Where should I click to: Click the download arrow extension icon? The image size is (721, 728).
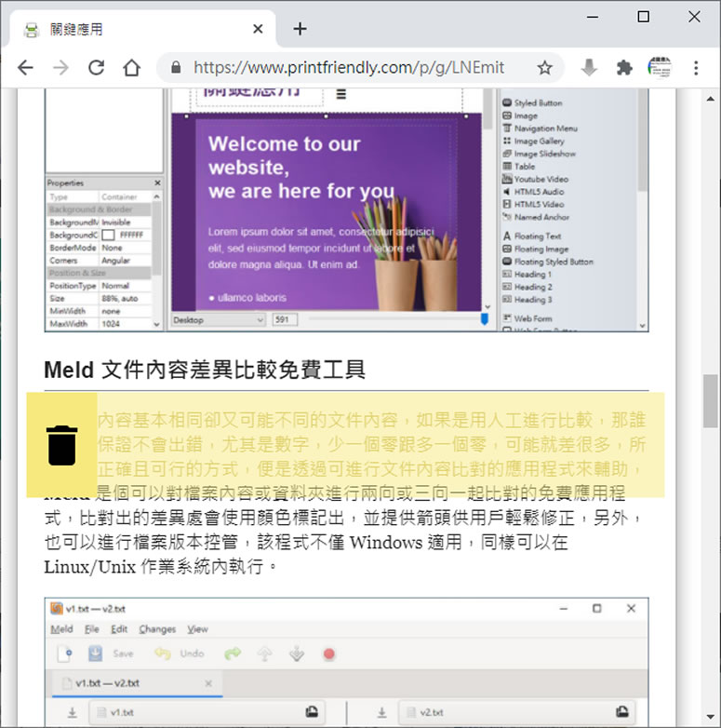[589, 68]
